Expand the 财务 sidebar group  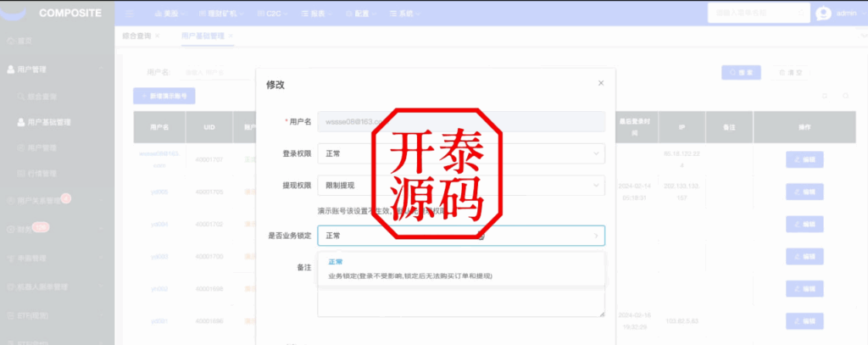point(57,229)
